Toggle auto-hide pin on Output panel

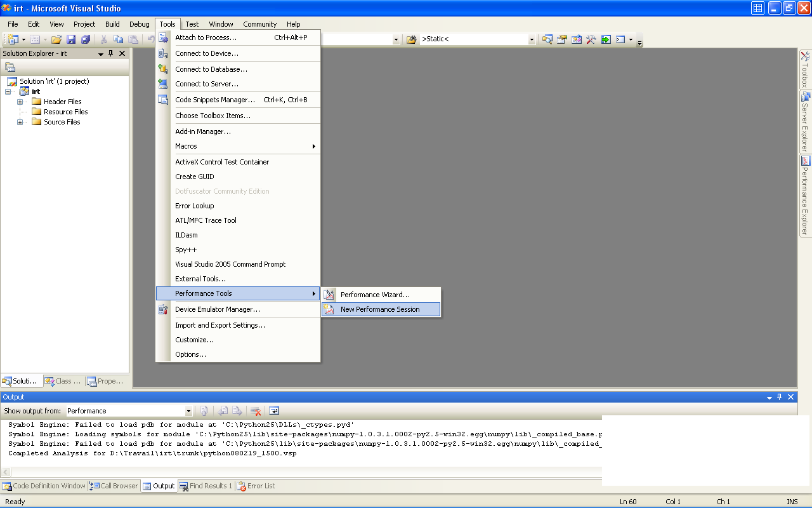780,397
